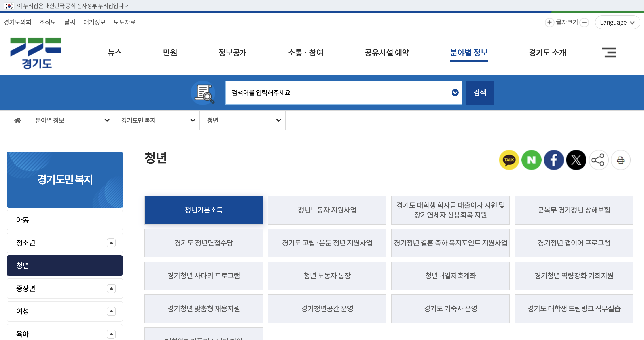Toggle 중장년 sidebar submenu arrow
Screen dimensions: 644x340
click(111, 289)
